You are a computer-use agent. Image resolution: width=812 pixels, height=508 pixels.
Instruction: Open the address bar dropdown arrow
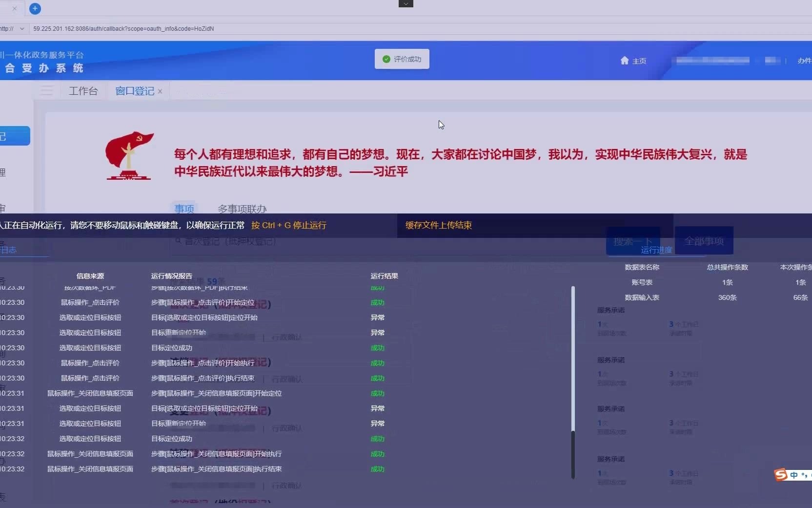22,29
